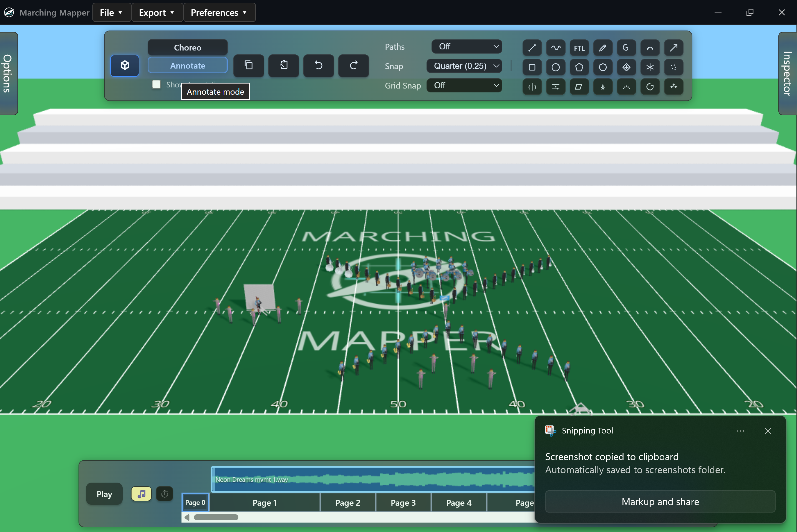Activate the FTL tool

point(579,48)
